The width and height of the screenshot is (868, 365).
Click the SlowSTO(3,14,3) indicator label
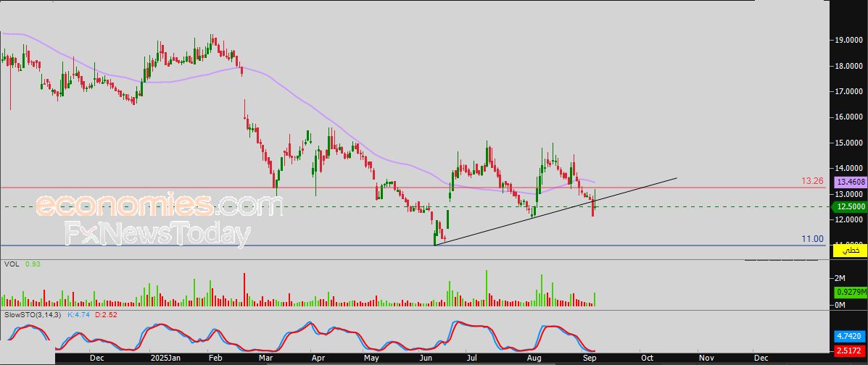(33, 315)
